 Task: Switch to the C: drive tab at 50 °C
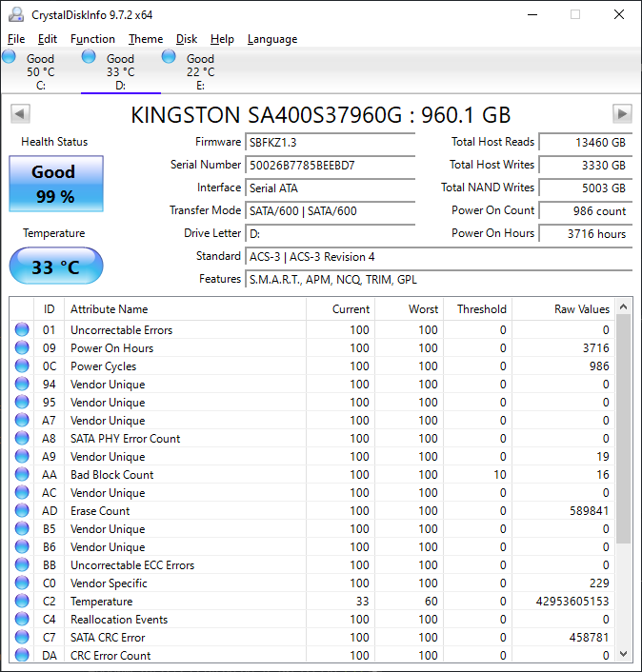tap(41, 71)
